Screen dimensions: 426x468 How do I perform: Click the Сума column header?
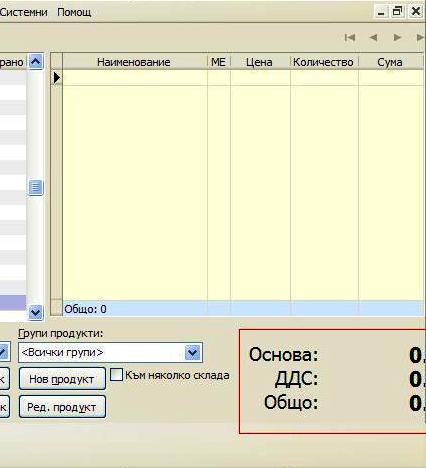[x=390, y=62]
